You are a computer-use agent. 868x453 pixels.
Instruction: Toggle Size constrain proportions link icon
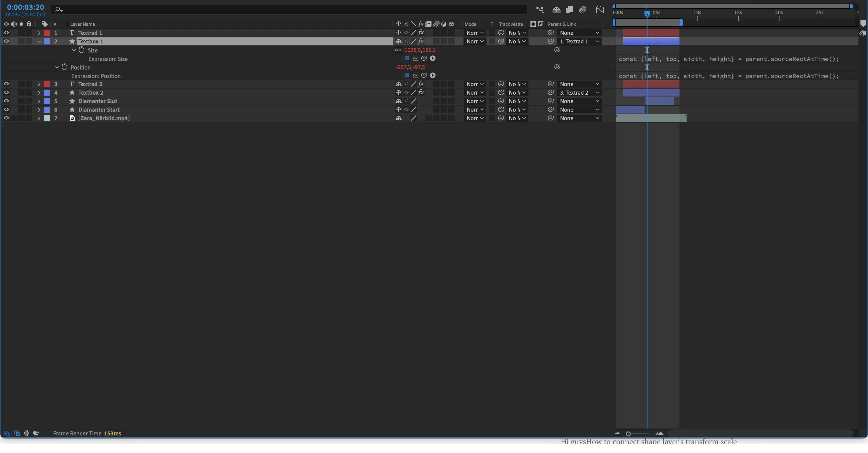398,50
